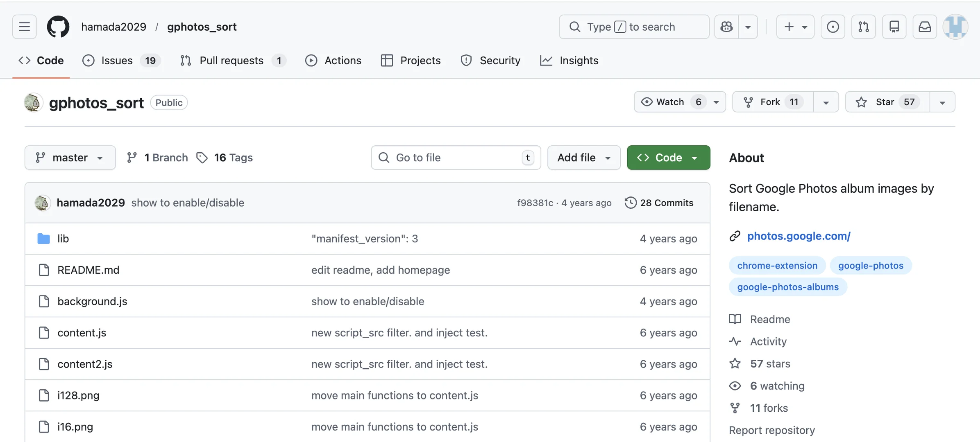980x442 pixels.
Task: Open commit hash f98381c
Action: (x=535, y=203)
